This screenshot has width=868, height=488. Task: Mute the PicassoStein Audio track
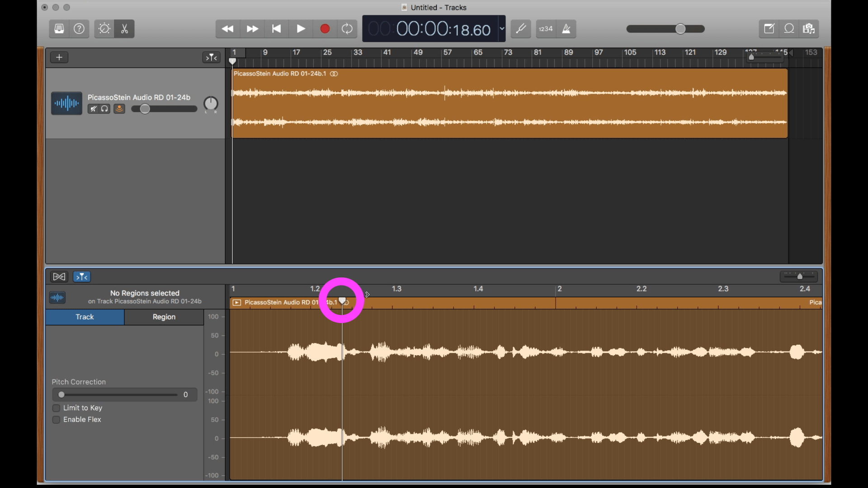pos(94,109)
